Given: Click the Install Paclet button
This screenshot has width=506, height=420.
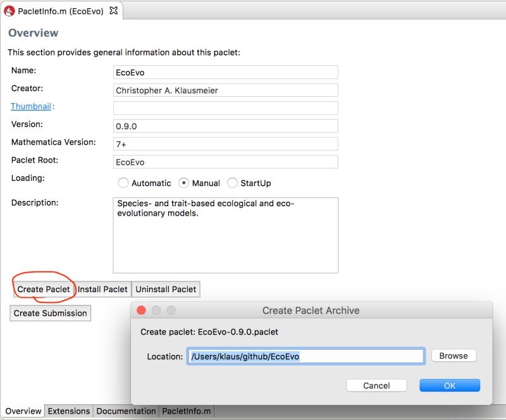Looking at the screenshot, I should [x=102, y=289].
